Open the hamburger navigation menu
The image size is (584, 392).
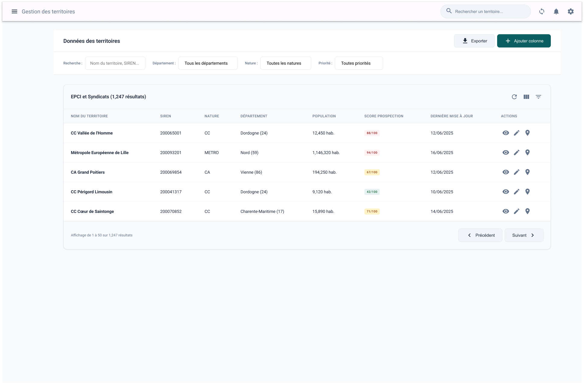click(14, 11)
